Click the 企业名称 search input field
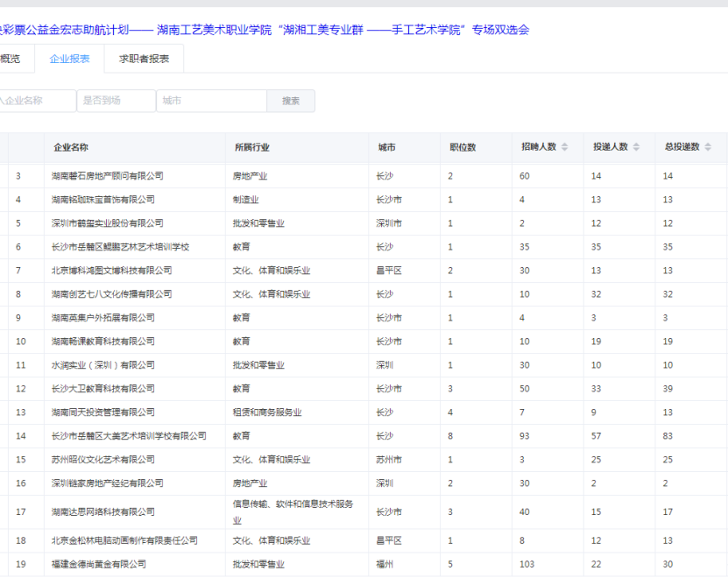Screen dimensions: 728x578 [x=35, y=101]
